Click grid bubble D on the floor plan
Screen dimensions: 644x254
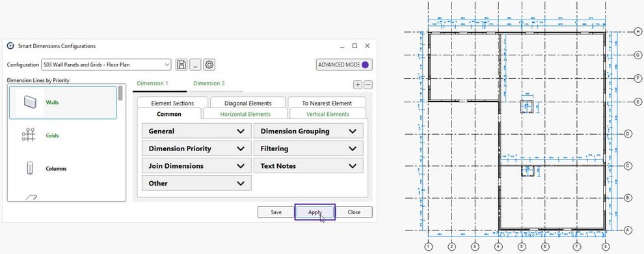pos(627,134)
